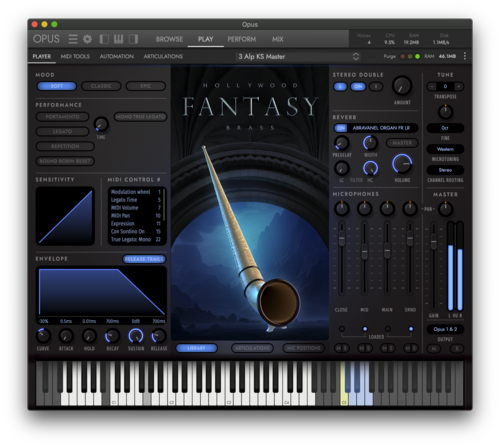The image size is (500, 447).
Task: Click the Master Gain fader
Action: tap(433, 242)
